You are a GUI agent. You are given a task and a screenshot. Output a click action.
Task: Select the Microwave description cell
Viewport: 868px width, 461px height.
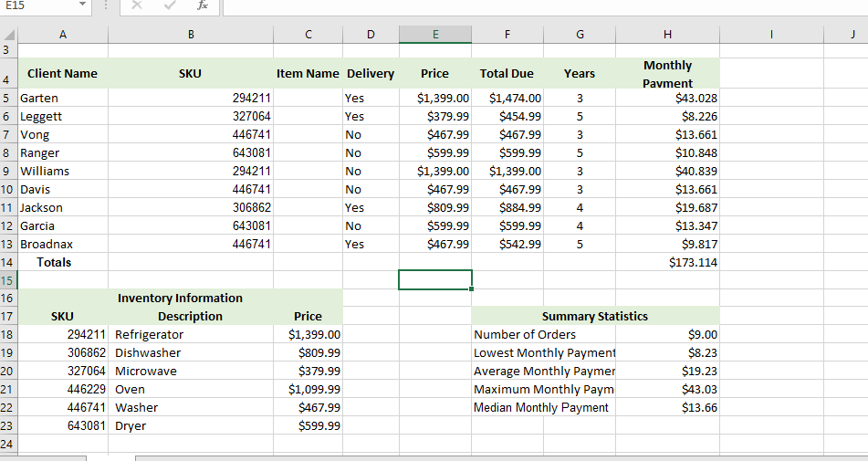coord(191,372)
